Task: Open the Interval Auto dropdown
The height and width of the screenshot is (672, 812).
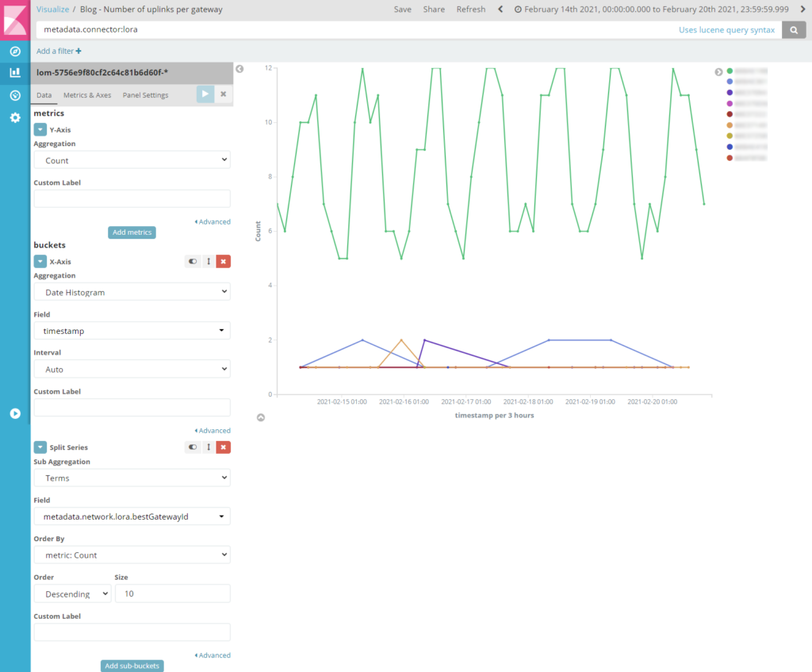Action: tap(132, 370)
